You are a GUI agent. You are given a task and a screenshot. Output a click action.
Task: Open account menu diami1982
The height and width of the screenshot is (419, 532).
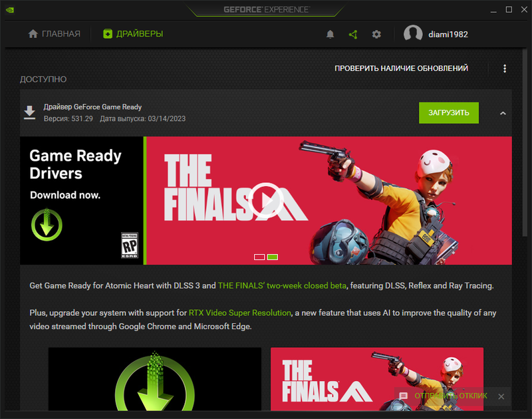pos(448,35)
